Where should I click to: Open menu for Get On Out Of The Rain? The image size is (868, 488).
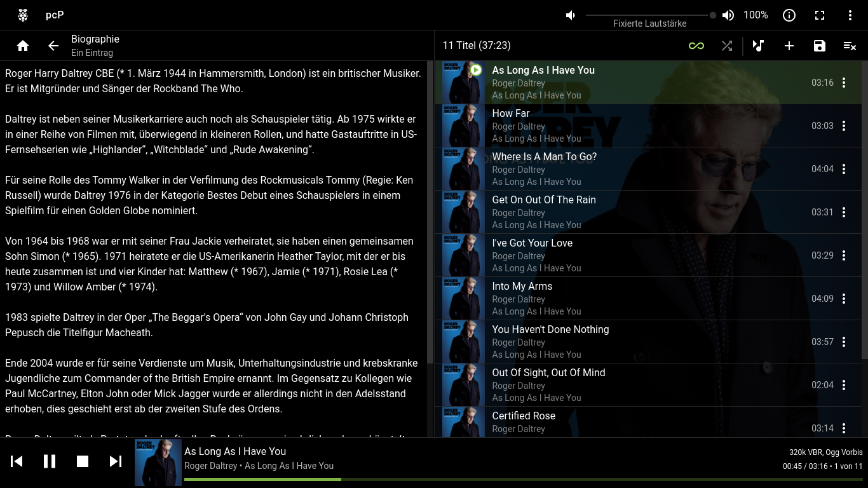tap(844, 212)
